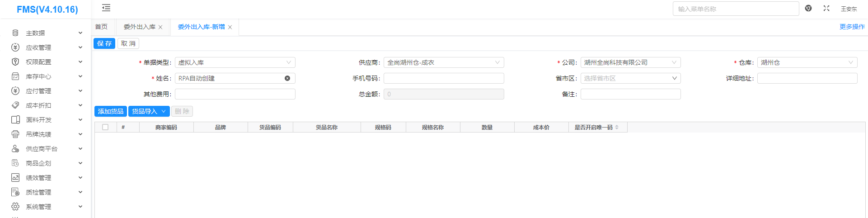Image resolution: width=868 pixels, height=218 pixels.
Task: Tick the select-all checkbox in table header
Action: (105, 127)
